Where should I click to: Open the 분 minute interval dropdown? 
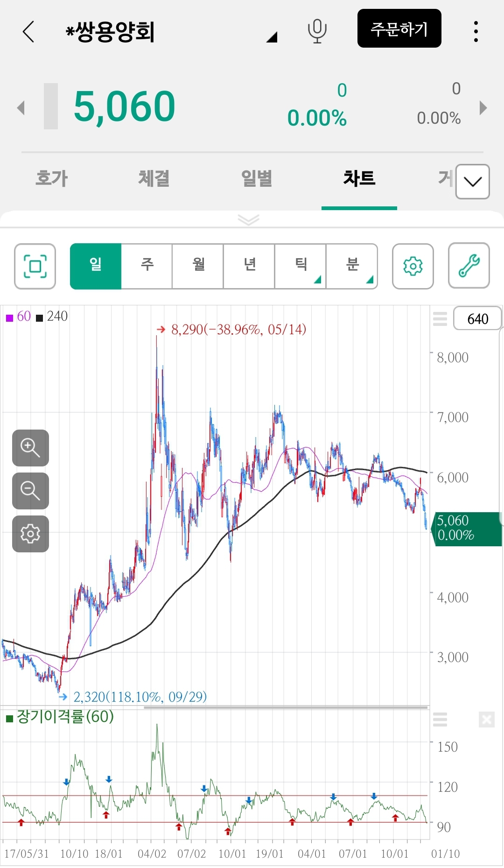point(352,266)
